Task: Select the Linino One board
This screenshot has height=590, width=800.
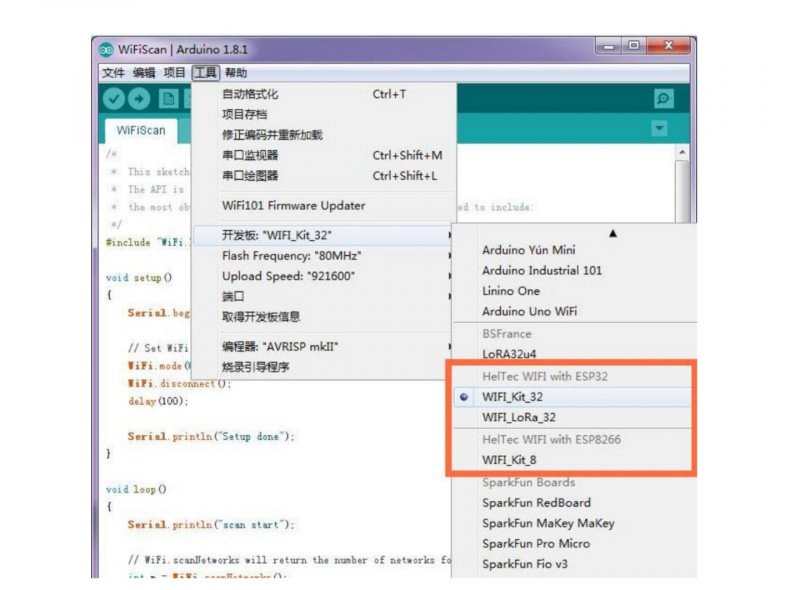Action: pos(574,291)
